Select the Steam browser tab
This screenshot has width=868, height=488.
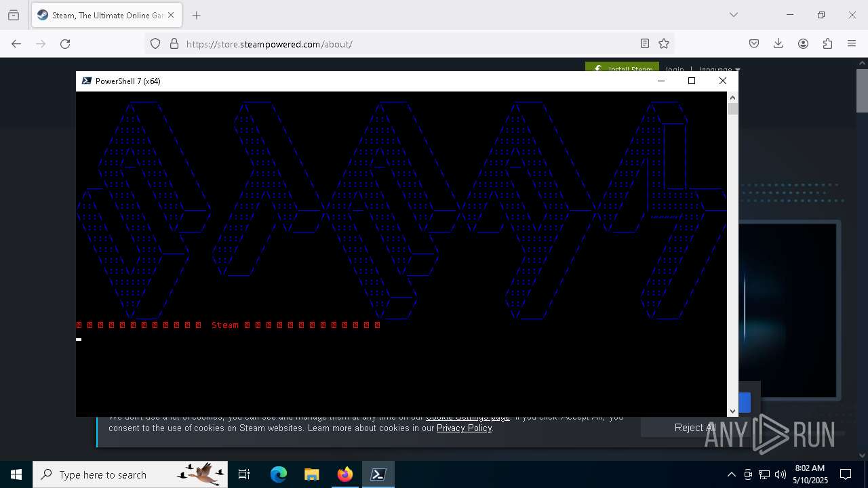point(105,15)
